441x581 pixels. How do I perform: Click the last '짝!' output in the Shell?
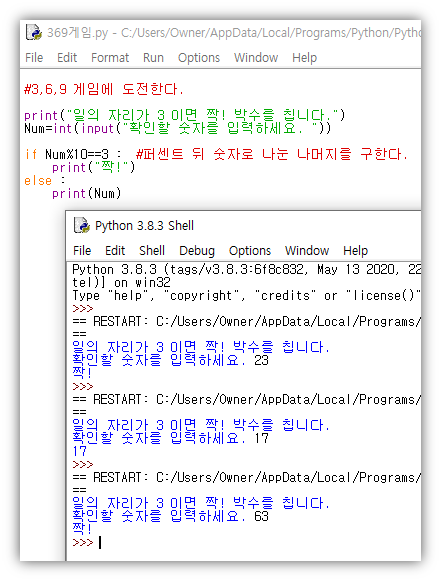[82, 528]
